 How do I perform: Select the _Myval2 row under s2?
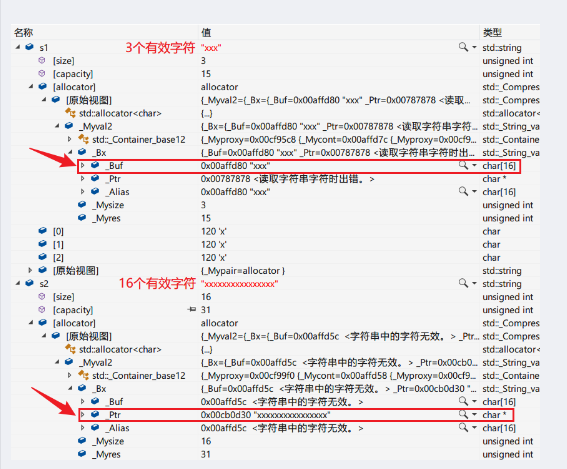276,362
